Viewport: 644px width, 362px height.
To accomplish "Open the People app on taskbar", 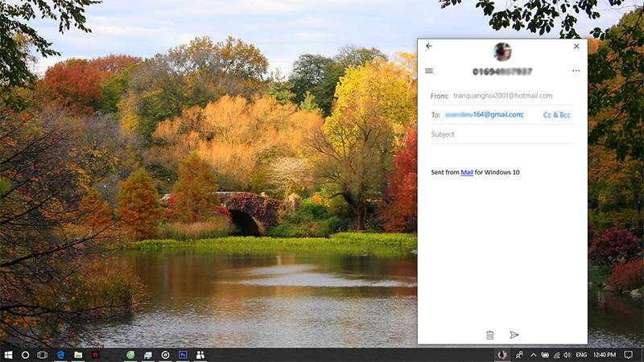I will click(x=200, y=355).
